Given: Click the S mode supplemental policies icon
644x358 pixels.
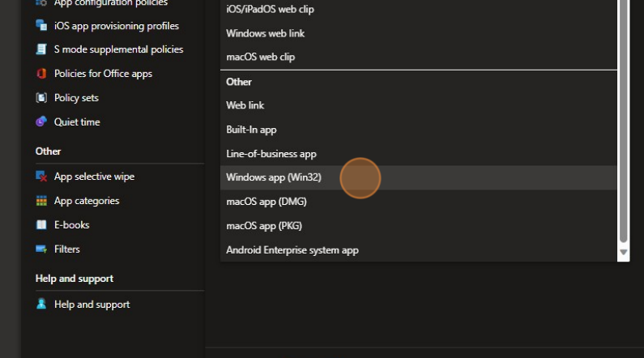Looking at the screenshot, I should [41, 49].
